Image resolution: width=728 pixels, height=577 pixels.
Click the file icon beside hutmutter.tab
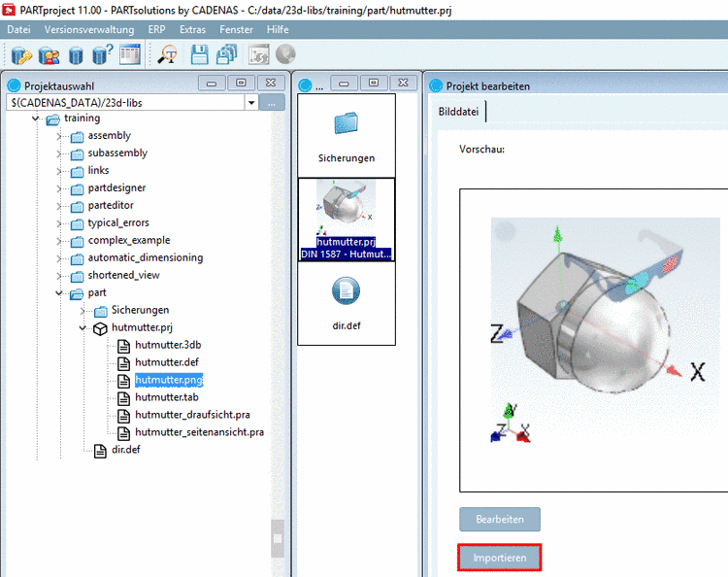(123, 398)
